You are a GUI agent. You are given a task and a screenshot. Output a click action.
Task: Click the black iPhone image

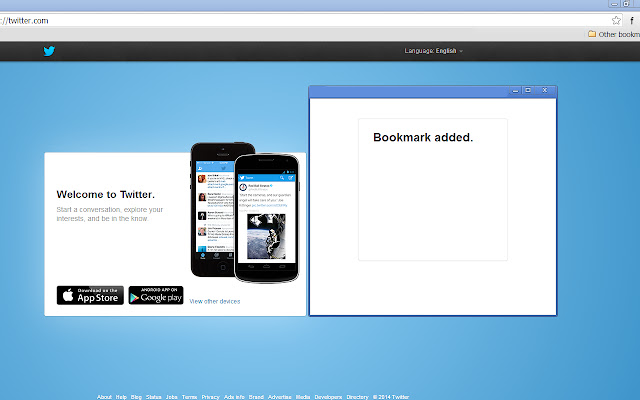coord(212,209)
